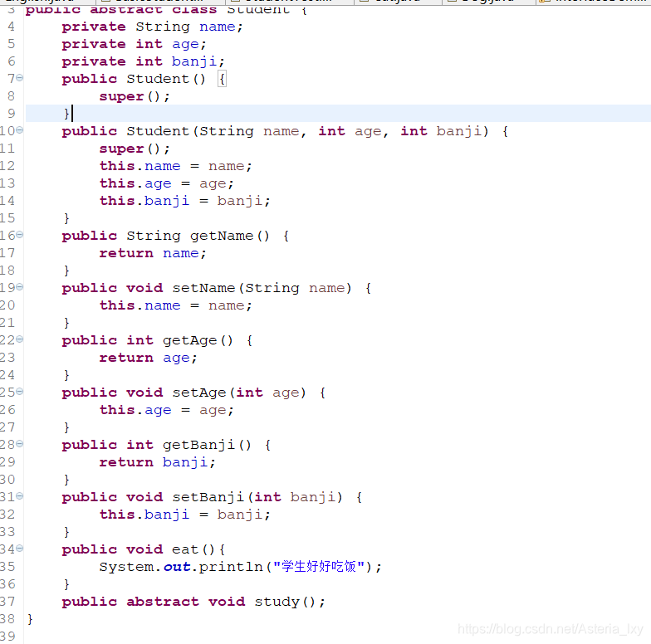Collapse the Student() constructor fold at line 7
The height and width of the screenshot is (644, 651).
[x=20, y=78]
